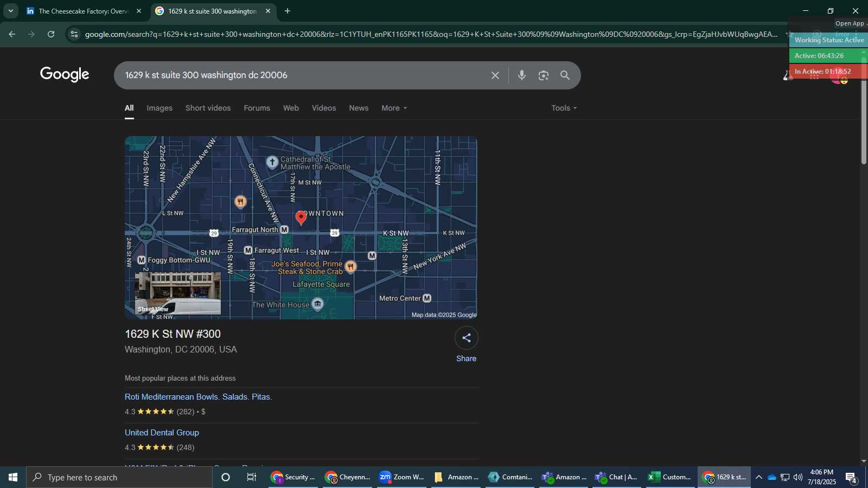
Task: Click the Active timer 06:43:26
Action: [829, 56]
